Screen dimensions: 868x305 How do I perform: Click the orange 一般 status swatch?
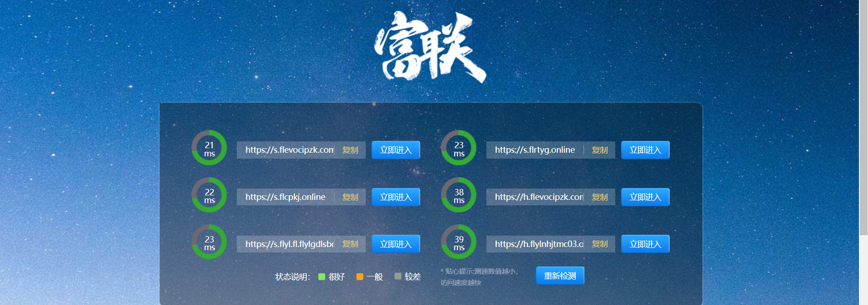coord(360,276)
